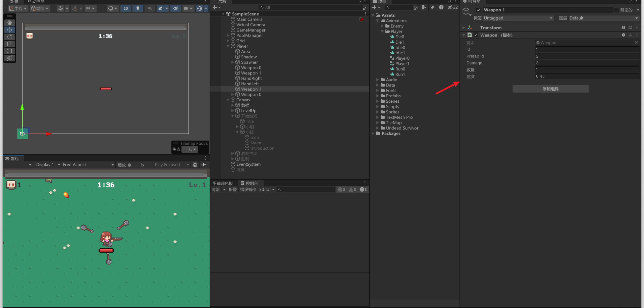Toggle scene lighting with the bulb icon

(x=138, y=8)
